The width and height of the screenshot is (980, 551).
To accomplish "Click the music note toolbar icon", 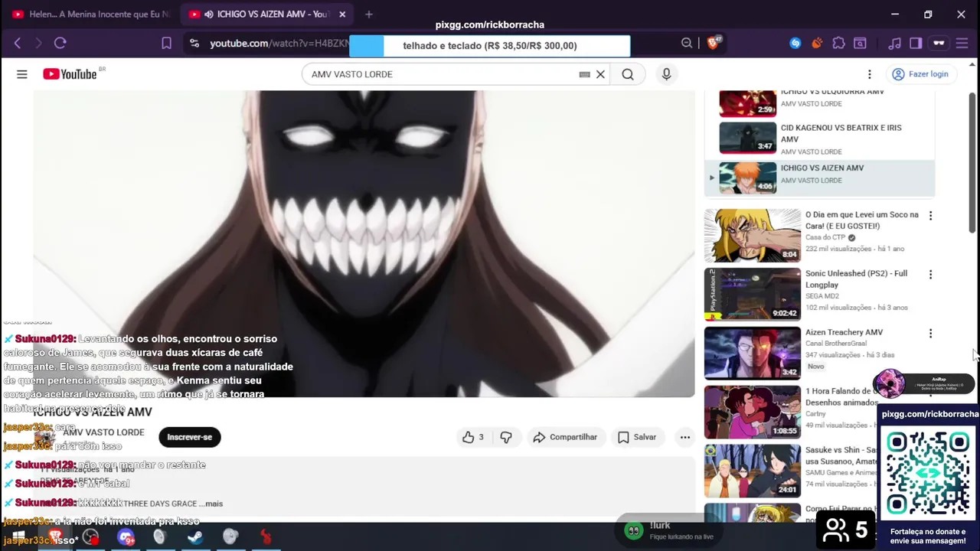I will pyautogui.click(x=894, y=44).
